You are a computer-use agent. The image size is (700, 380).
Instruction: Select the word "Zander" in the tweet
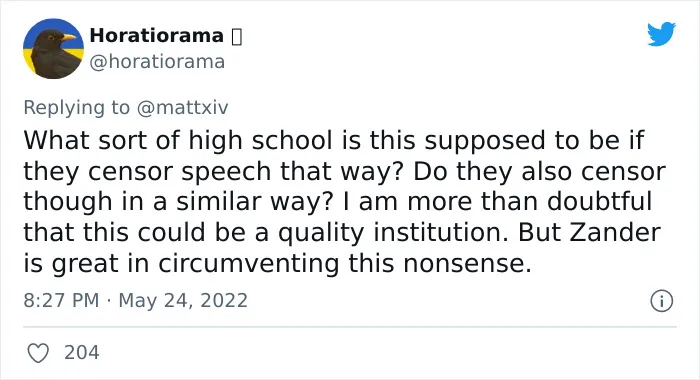(x=621, y=232)
